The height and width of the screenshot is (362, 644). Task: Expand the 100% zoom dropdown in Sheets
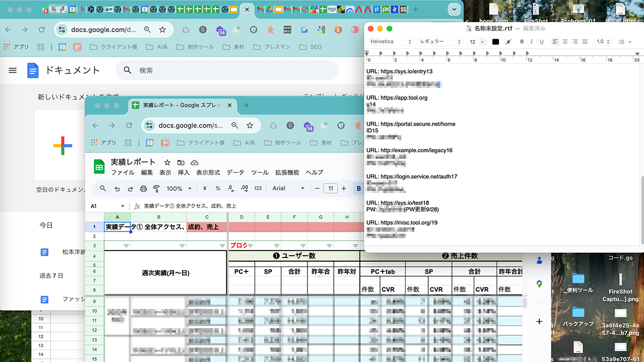(x=179, y=188)
